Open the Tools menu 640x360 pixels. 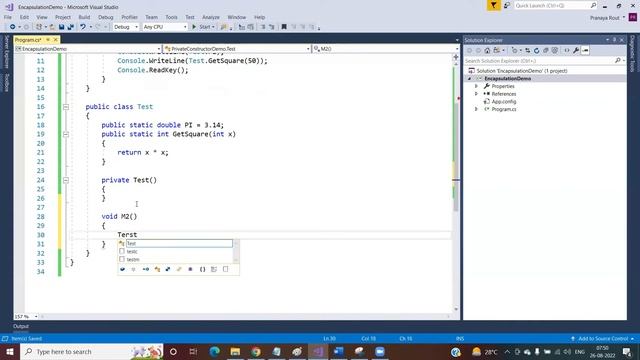(171, 17)
